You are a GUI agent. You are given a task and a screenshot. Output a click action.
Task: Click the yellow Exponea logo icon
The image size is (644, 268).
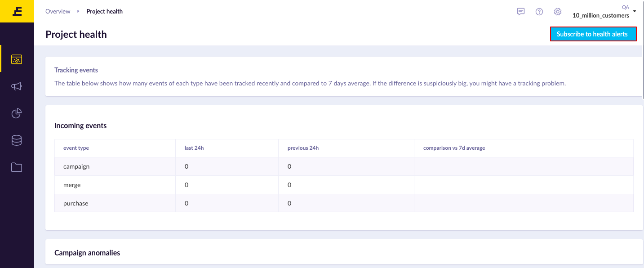pos(17,11)
